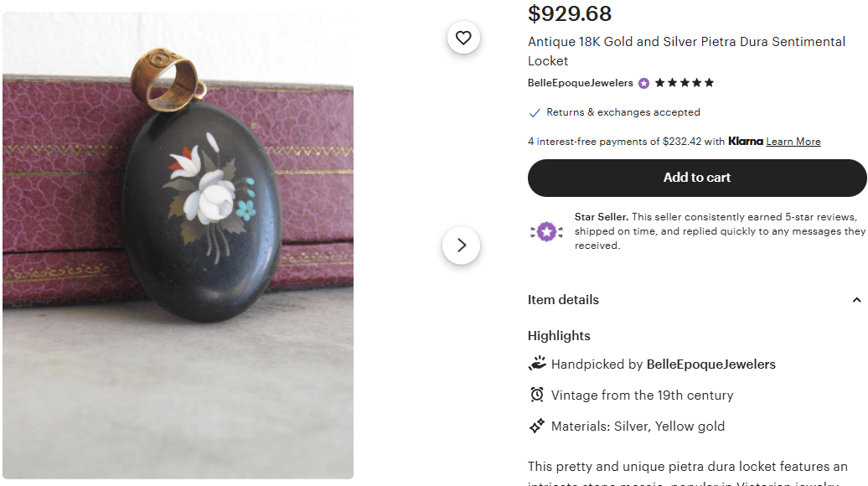Viewport: 868px width, 486px height.
Task: Select the alarm clock vintage icon
Action: [537, 394]
